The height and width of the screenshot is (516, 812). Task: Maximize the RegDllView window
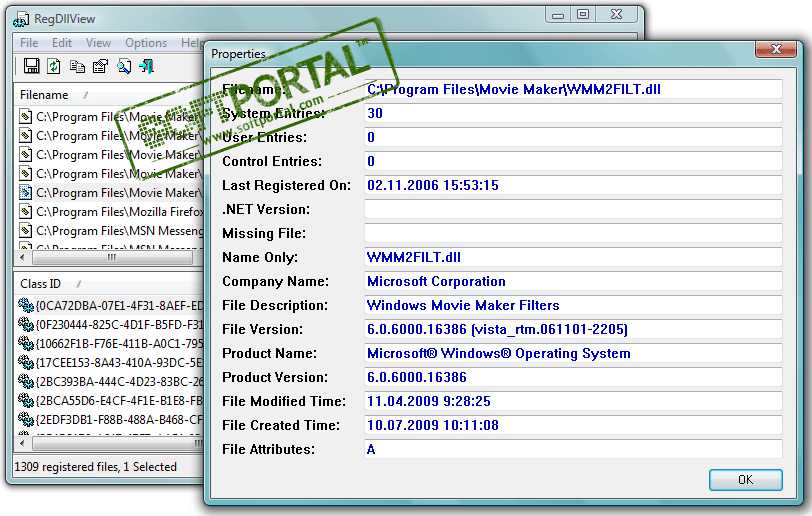point(583,15)
